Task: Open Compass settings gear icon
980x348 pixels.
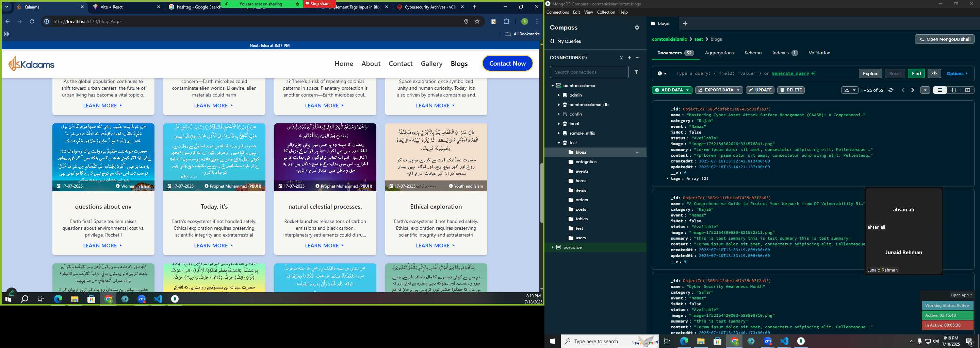Action: (x=637, y=28)
